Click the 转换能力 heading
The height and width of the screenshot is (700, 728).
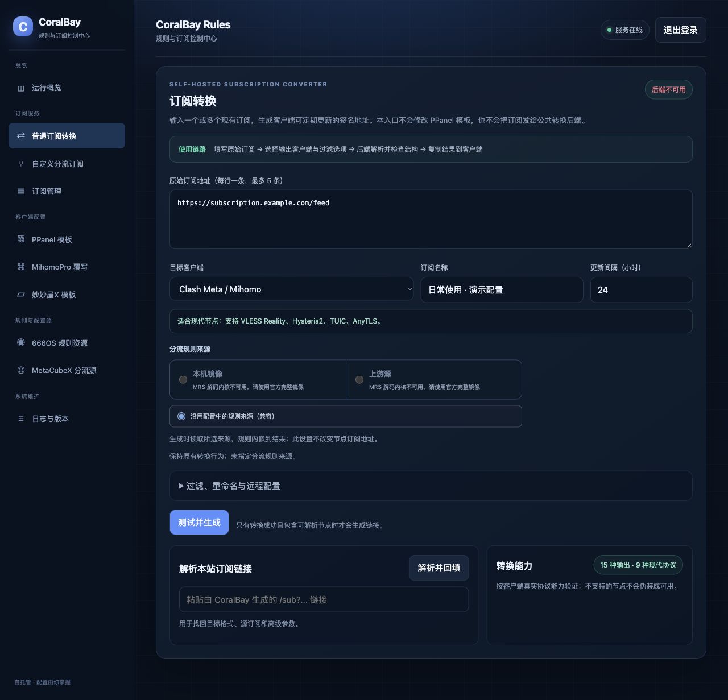(x=514, y=566)
